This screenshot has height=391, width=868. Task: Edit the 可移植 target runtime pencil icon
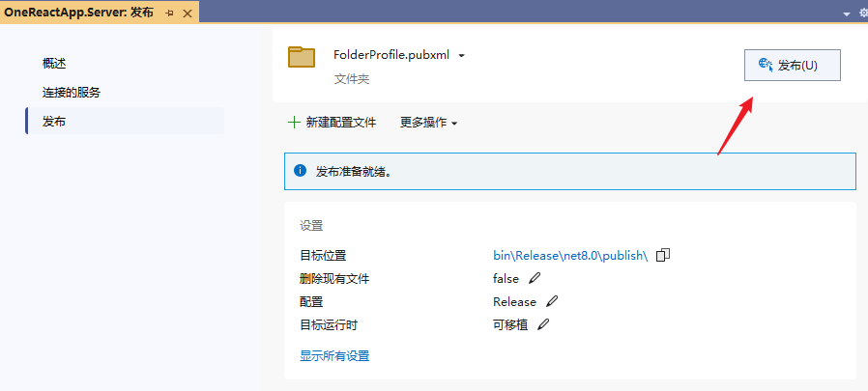pyautogui.click(x=543, y=324)
